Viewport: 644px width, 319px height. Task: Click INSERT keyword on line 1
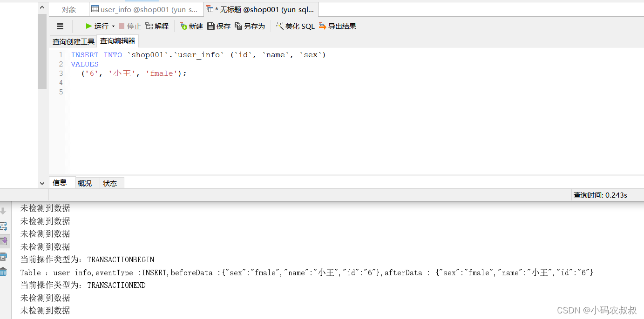(85, 55)
